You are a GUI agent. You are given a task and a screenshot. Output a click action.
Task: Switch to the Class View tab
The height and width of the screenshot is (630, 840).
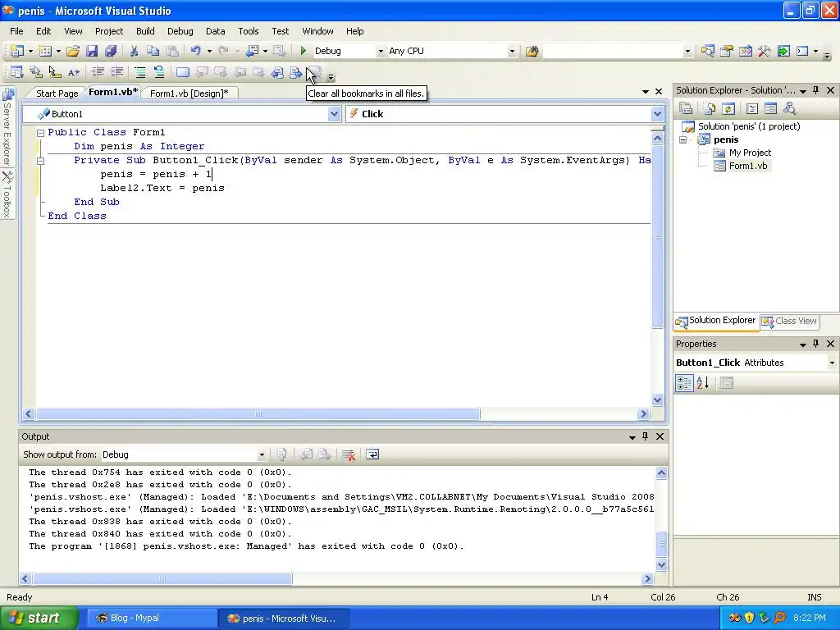coord(790,321)
